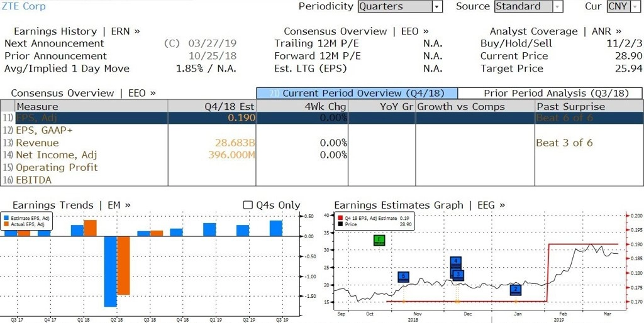Click the blue marker labeled 3
644x323 pixels.
458,275
